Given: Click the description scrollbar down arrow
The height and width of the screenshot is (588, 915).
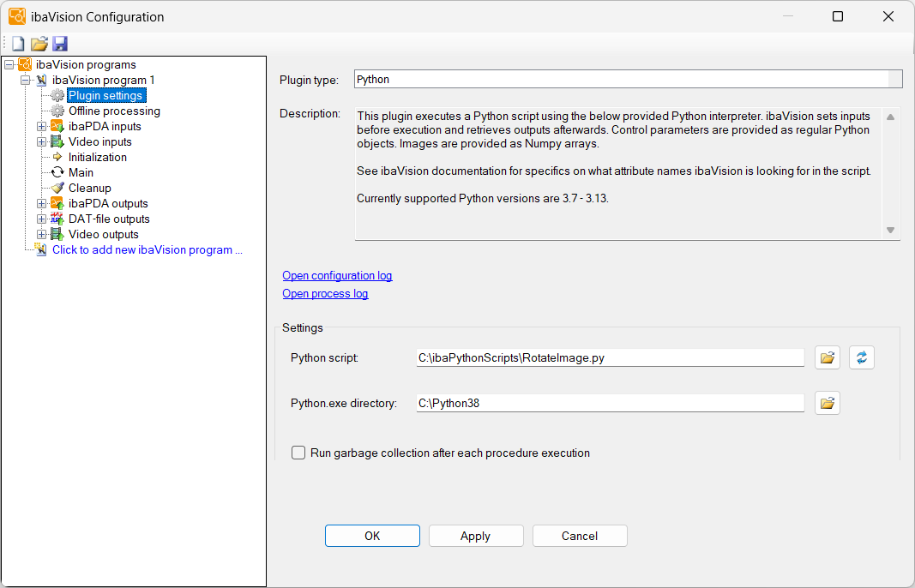Looking at the screenshot, I should tap(890, 231).
